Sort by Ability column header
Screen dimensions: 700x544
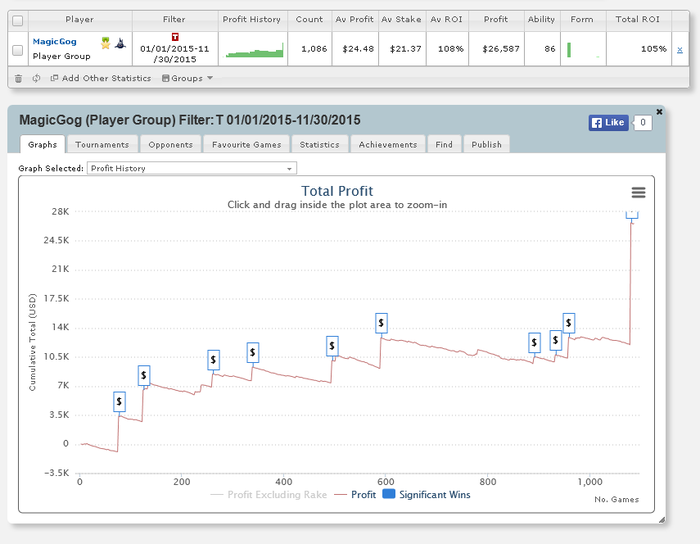pos(541,20)
